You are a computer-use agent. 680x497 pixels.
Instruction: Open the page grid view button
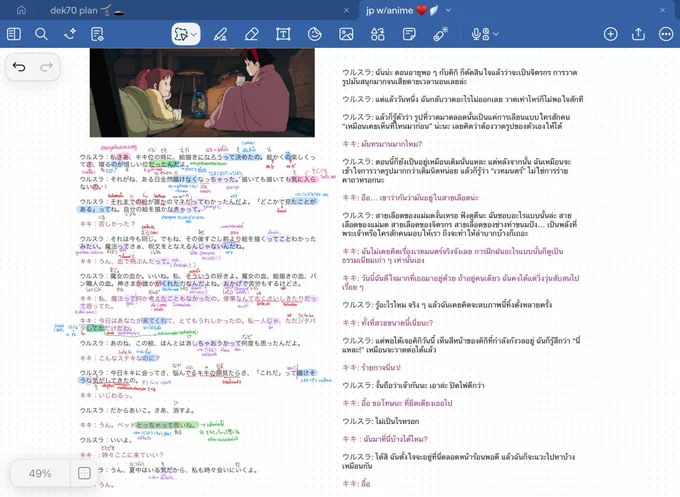pos(84,473)
